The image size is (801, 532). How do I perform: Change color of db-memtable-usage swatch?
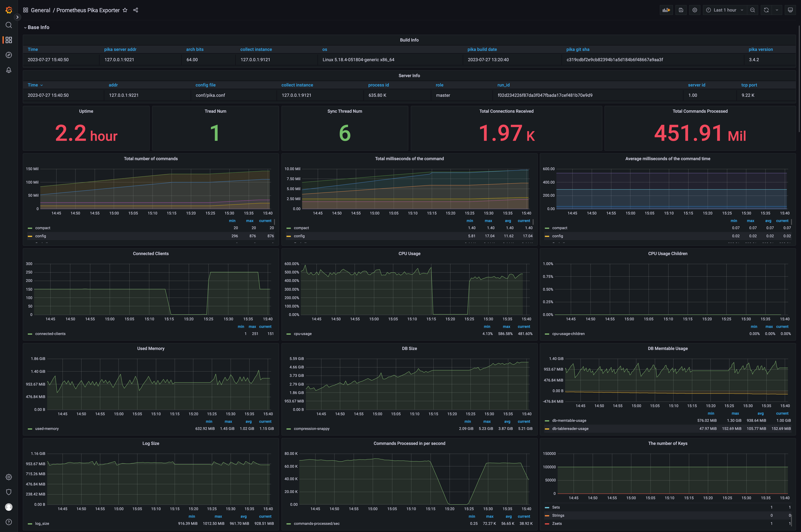pyautogui.click(x=547, y=421)
